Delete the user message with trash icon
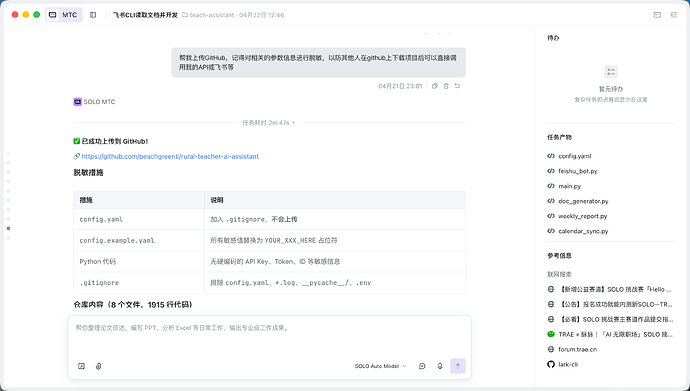 tap(446, 86)
